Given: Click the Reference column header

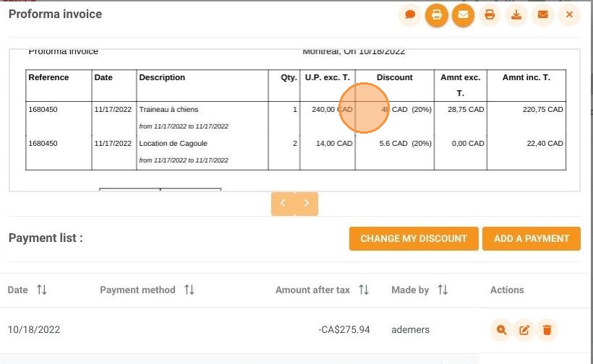Looking at the screenshot, I should pyautogui.click(x=48, y=77).
